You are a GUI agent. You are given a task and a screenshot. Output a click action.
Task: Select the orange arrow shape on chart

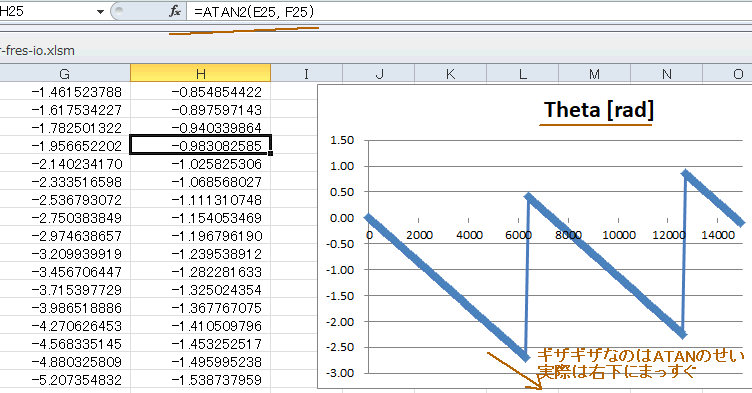(x=514, y=370)
